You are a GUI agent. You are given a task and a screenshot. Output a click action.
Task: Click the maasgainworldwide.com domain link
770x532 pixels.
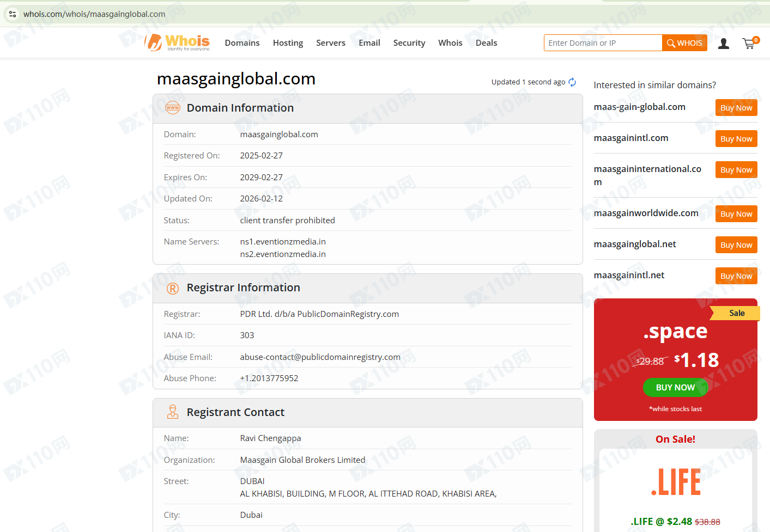(x=646, y=213)
